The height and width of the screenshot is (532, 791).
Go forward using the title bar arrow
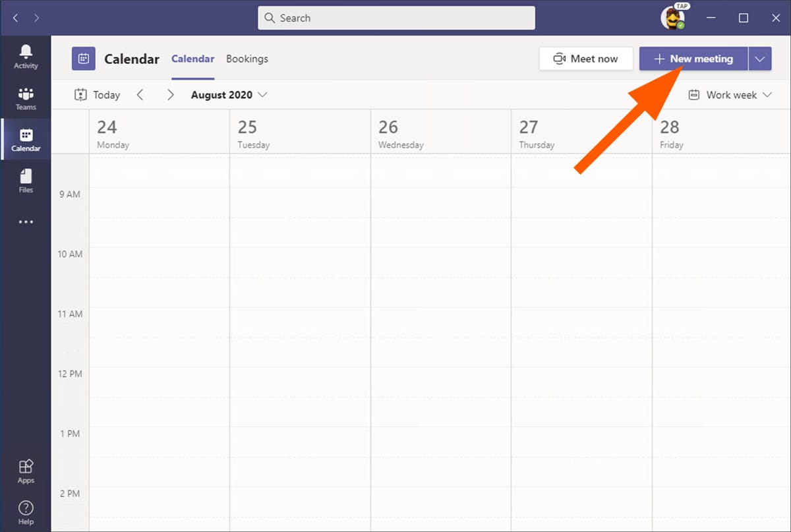(x=36, y=18)
